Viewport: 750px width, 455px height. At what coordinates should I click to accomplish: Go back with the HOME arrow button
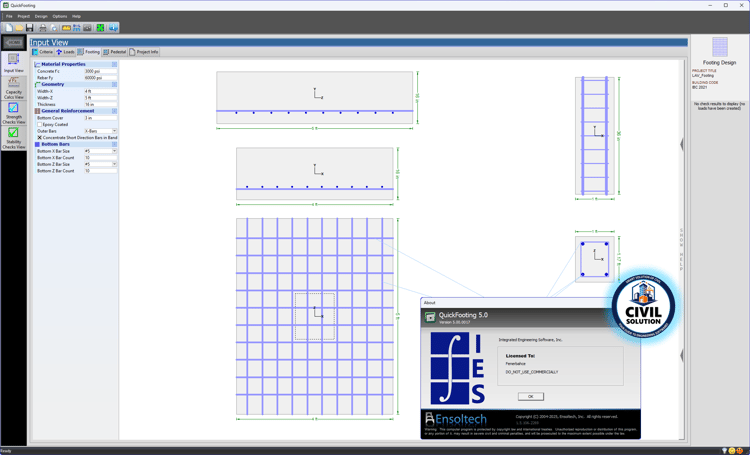(x=13, y=42)
